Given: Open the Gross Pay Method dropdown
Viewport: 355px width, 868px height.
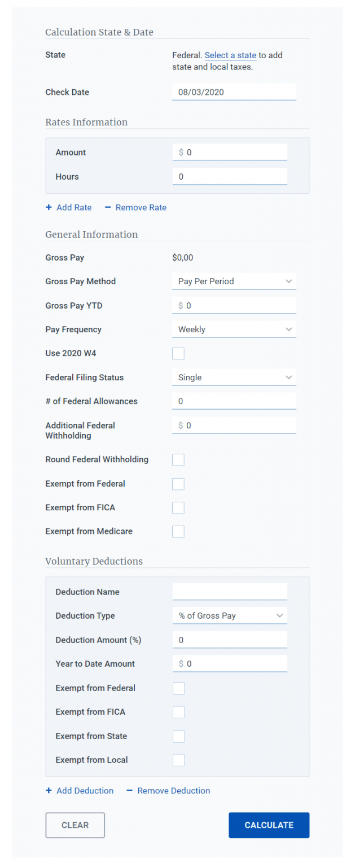Looking at the screenshot, I should point(234,281).
